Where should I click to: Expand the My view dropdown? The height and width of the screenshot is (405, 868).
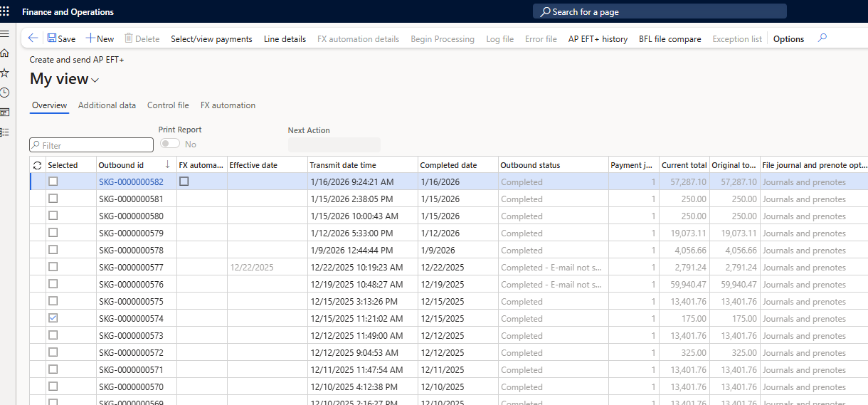click(x=95, y=80)
